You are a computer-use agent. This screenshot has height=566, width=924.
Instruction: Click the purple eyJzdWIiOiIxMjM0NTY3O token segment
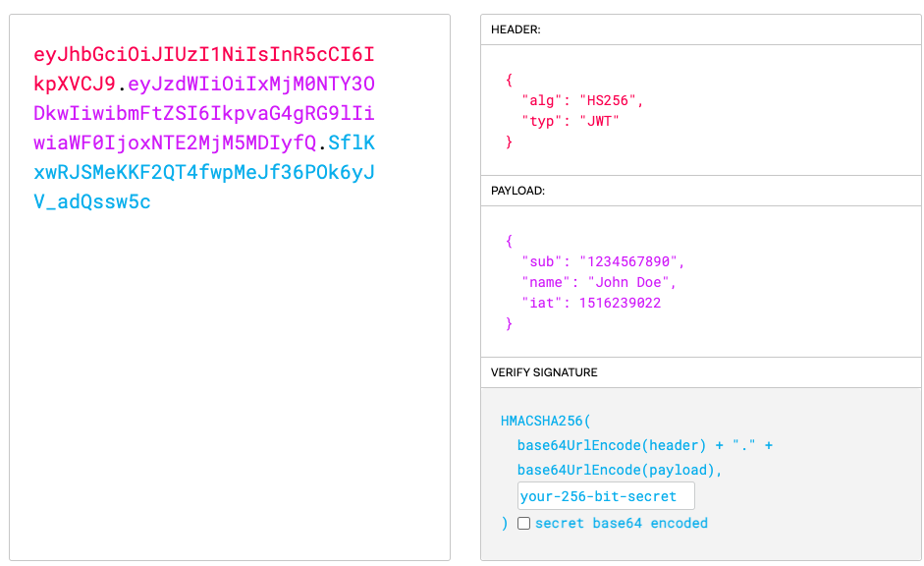(x=251, y=84)
